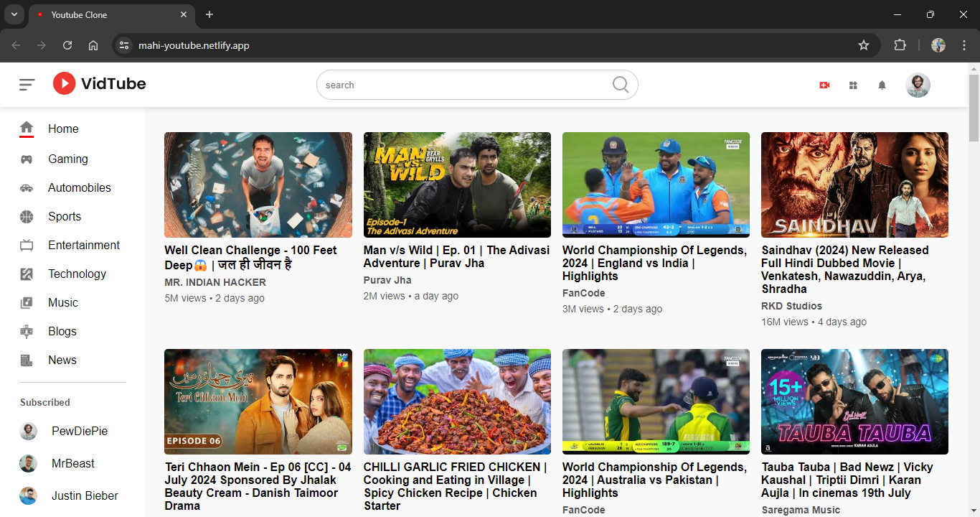Click PewDiePie channel avatar
This screenshot has width=980, height=517.
click(28, 431)
